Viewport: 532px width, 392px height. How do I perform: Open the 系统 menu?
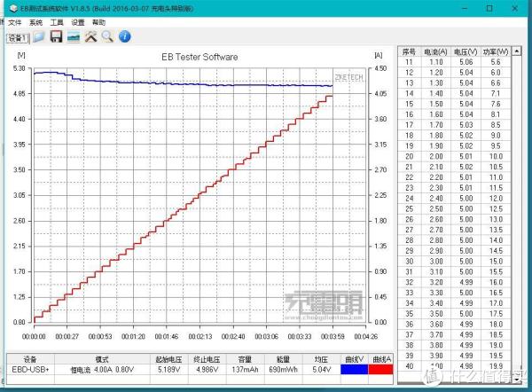tap(35, 22)
